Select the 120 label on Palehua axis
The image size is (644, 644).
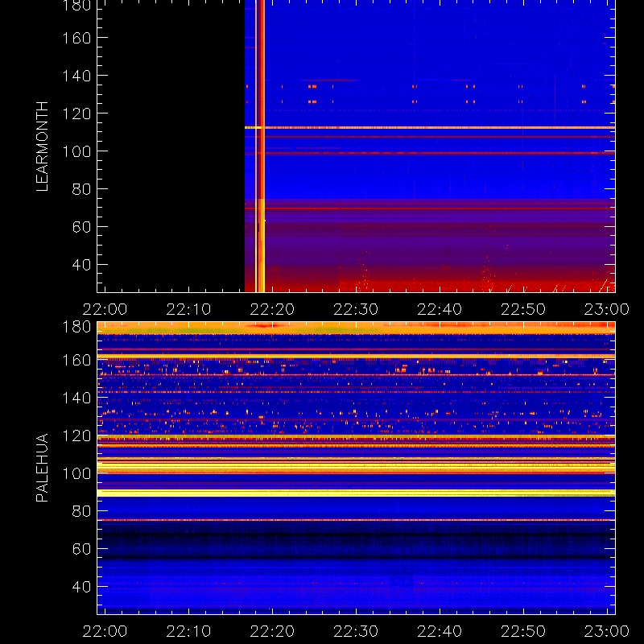click(x=76, y=436)
